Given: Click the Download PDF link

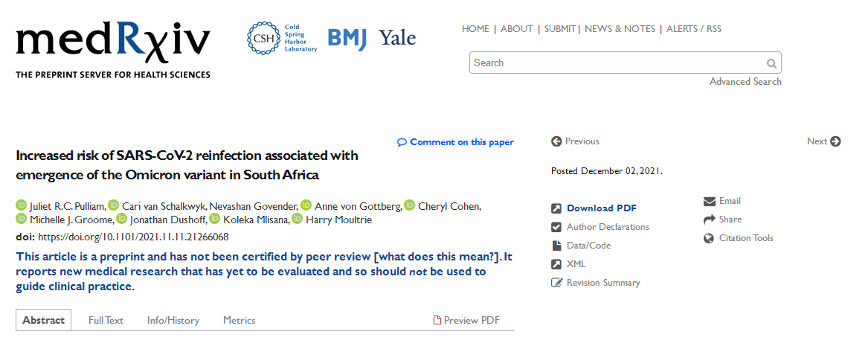Looking at the screenshot, I should (601, 208).
